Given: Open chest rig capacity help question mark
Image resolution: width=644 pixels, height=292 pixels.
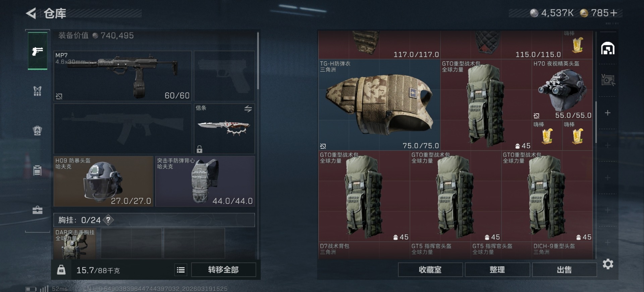Looking at the screenshot, I should (x=108, y=220).
